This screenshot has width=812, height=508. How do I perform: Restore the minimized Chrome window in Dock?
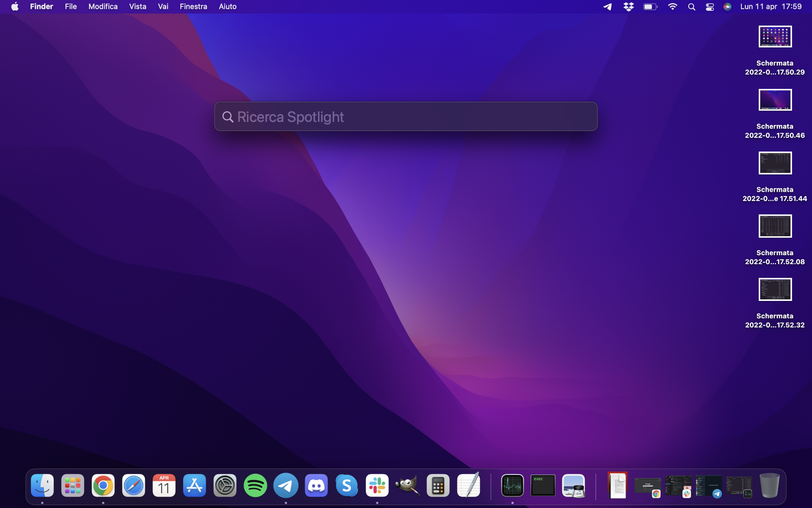648,487
